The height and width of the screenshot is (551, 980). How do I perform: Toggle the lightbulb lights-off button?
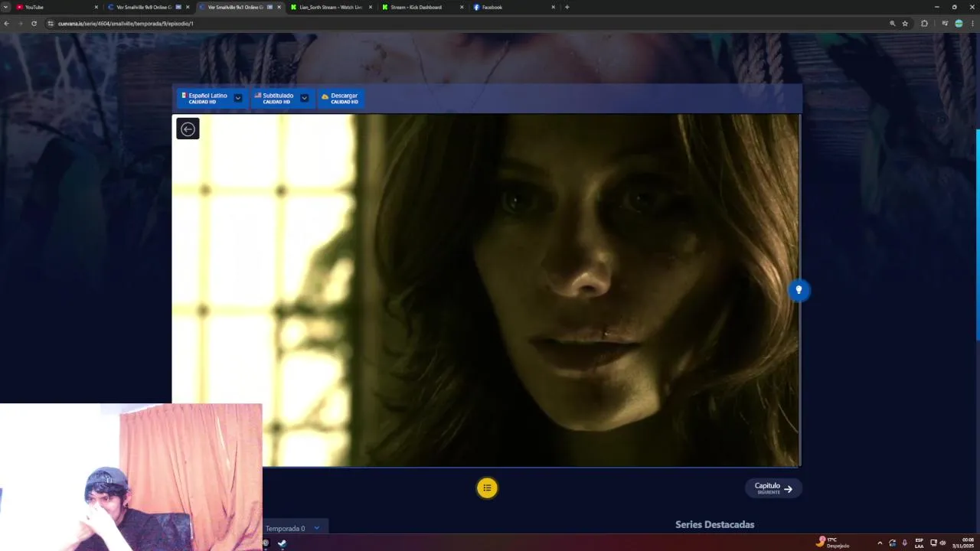point(799,290)
